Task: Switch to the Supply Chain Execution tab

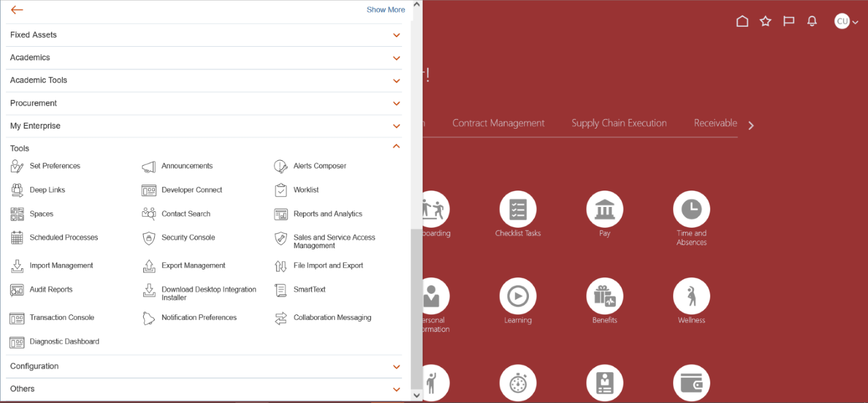Action: point(619,123)
